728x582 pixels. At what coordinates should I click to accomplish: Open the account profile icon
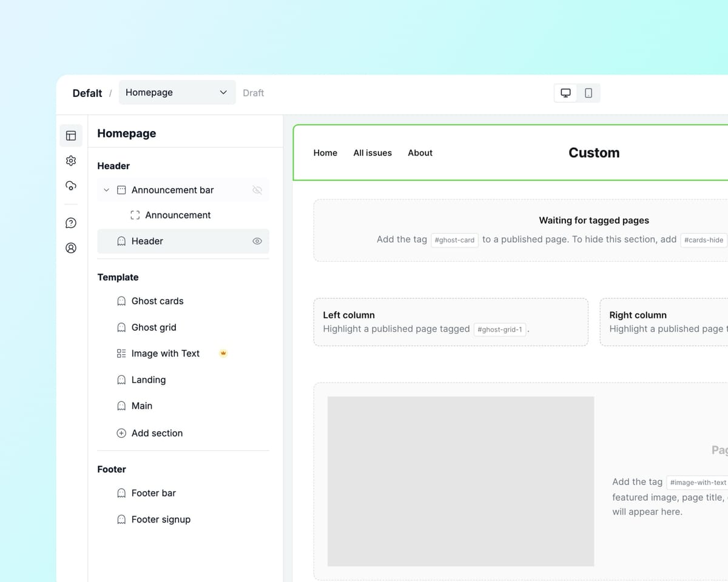point(71,248)
